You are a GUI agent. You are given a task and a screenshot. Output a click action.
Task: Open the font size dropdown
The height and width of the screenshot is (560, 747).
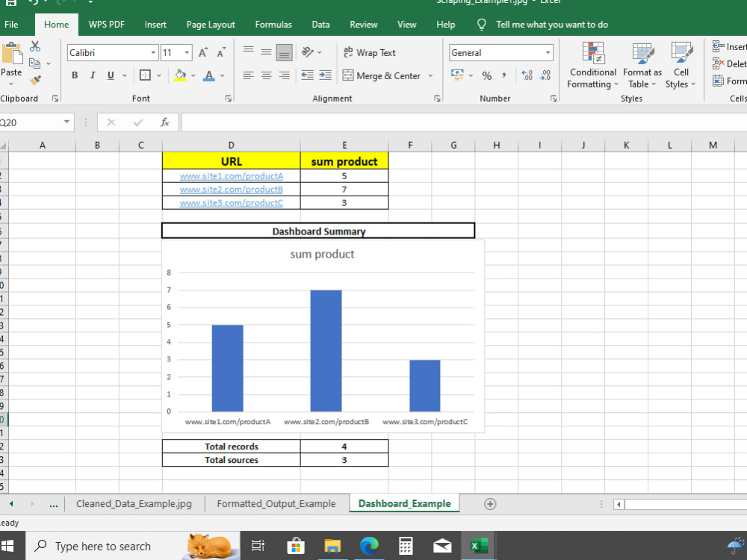pyautogui.click(x=187, y=53)
